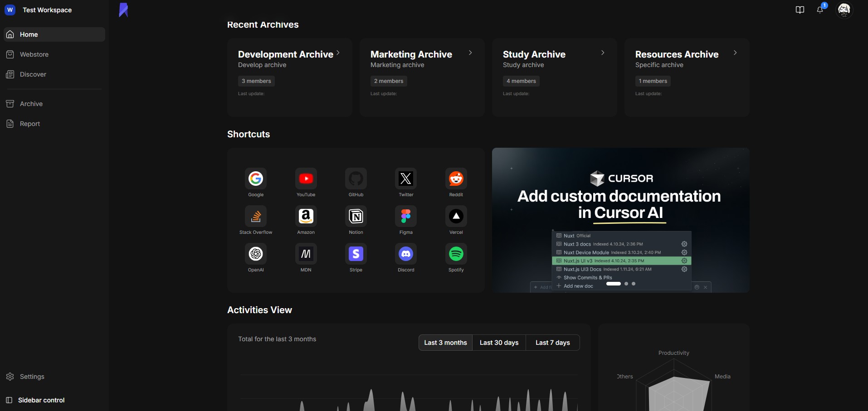Click the Discord shortcut icon
The height and width of the screenshot is (411, 868).
pyautogui.click(x=405, y=254)
